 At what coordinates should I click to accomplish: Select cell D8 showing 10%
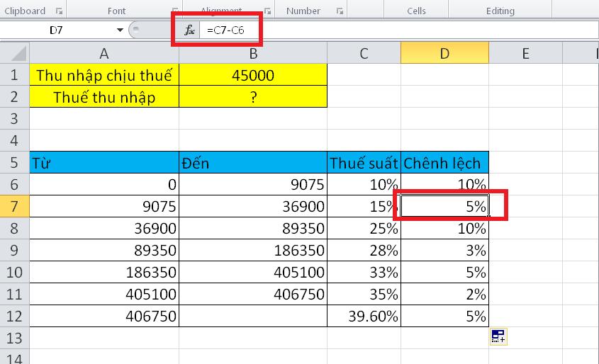point(444,228)
